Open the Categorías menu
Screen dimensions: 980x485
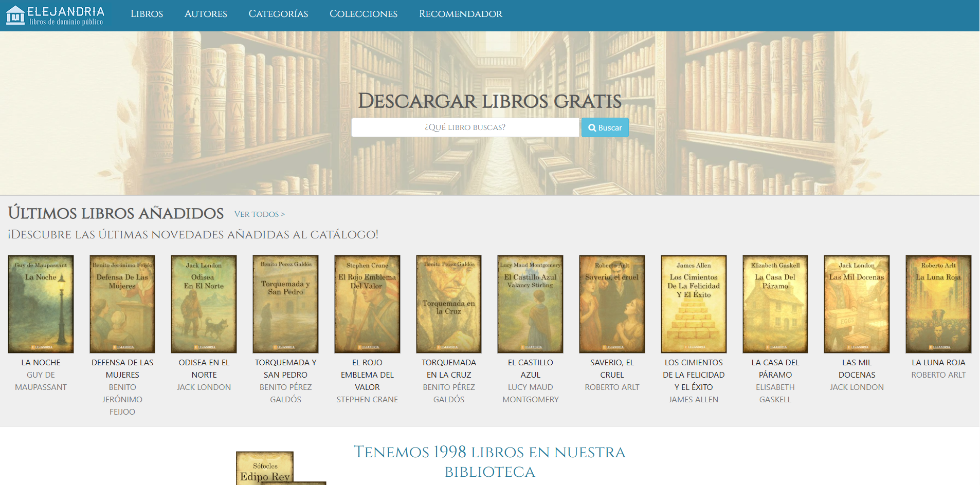coord(278,14)
